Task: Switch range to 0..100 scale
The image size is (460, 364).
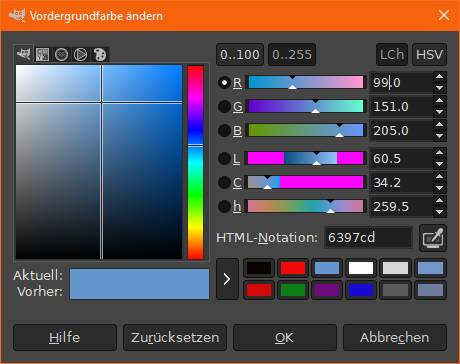Action: coord(240,54)
